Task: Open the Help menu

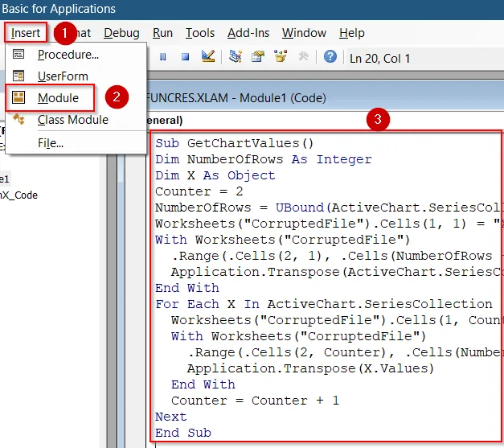Action: 351,33
